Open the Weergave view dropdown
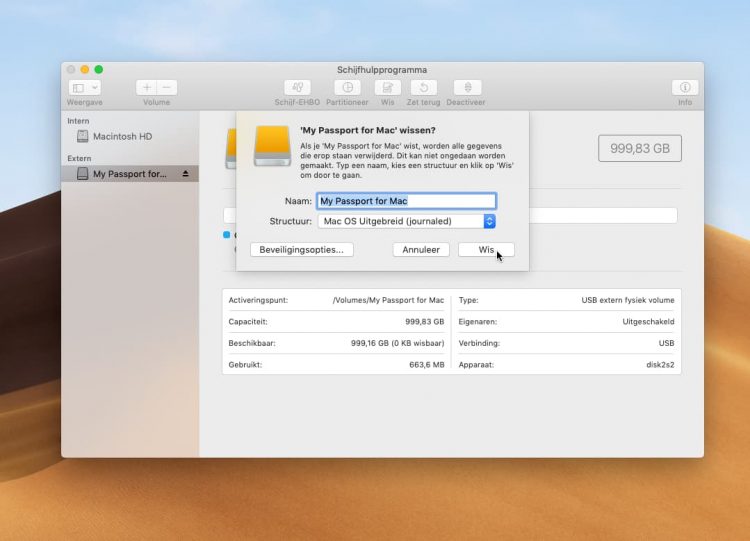Viewport: 750px width, 541px height. [x=85, y=88]
